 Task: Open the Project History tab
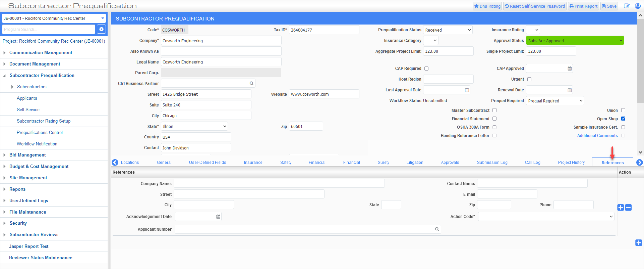click(571, 163)
